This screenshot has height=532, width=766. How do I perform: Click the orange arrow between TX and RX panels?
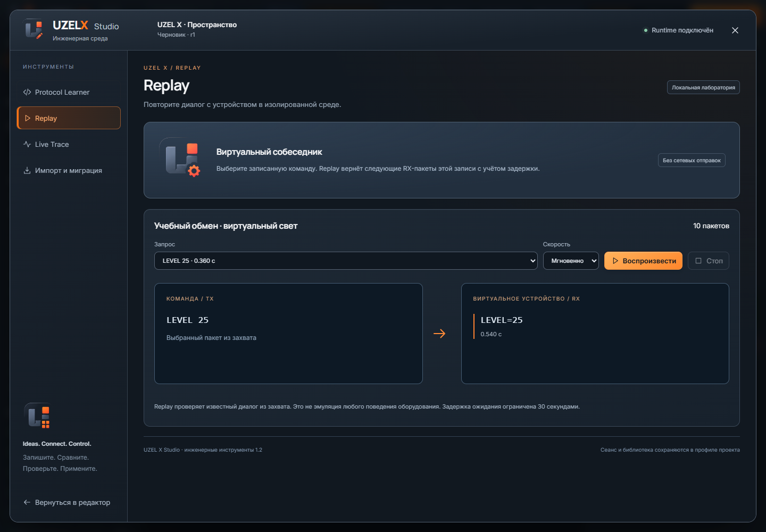coord(439,334)
